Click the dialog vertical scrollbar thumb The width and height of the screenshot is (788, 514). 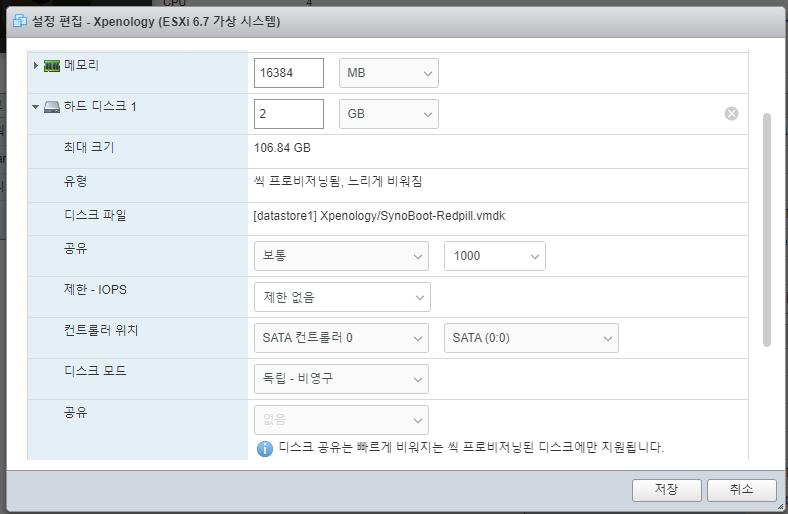766,230
